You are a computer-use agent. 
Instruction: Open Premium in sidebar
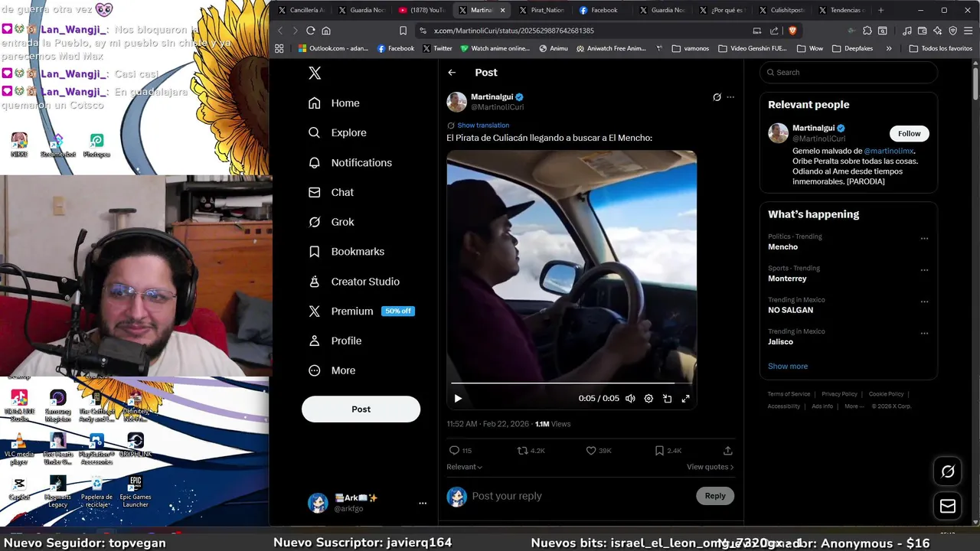[360, 311]
